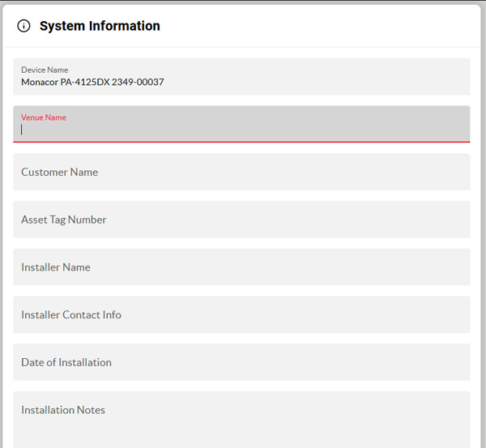Click the Installer Contact Info placeholder text

click(71, 315)
